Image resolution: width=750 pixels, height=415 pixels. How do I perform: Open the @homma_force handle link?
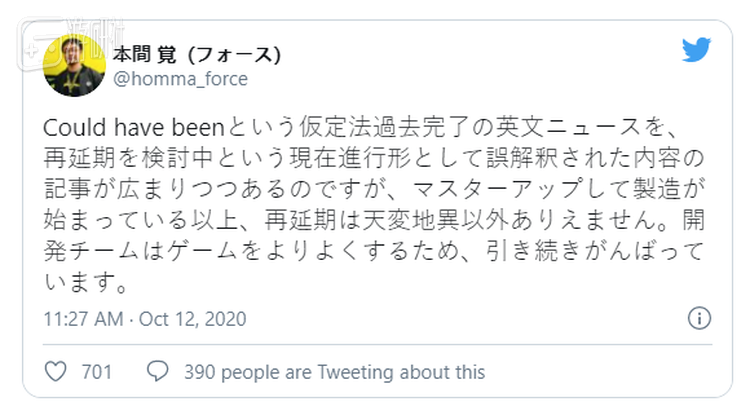coord(179,79)
